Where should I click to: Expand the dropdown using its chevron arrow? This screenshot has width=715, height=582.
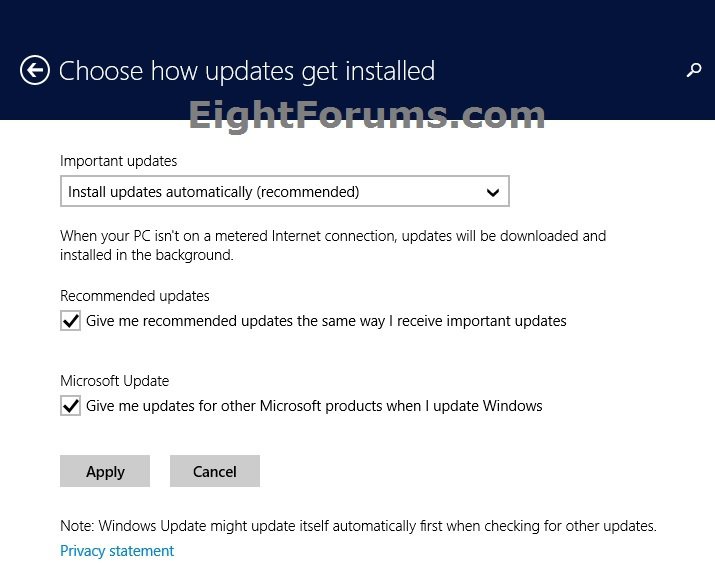click(x=492, y=191)
